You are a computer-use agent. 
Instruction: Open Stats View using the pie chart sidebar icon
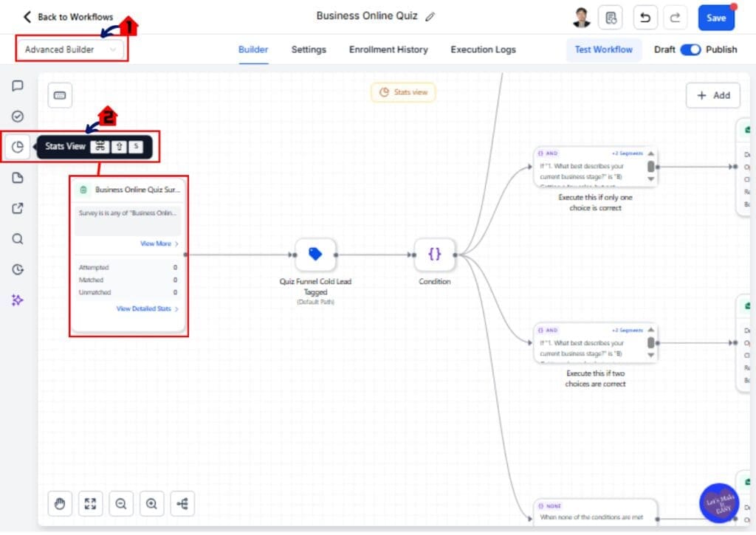point(18,147)
